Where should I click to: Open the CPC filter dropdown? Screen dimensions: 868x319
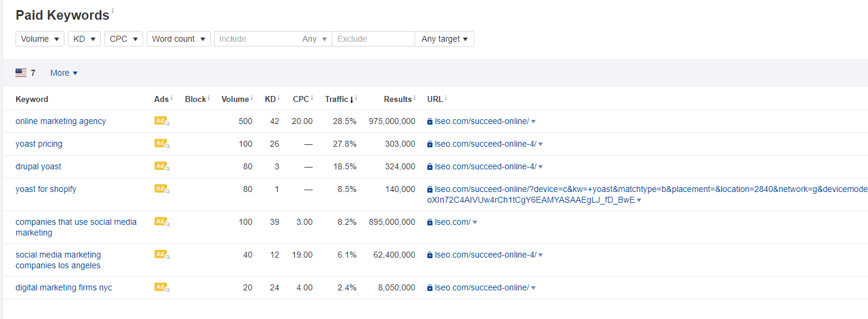123,39
